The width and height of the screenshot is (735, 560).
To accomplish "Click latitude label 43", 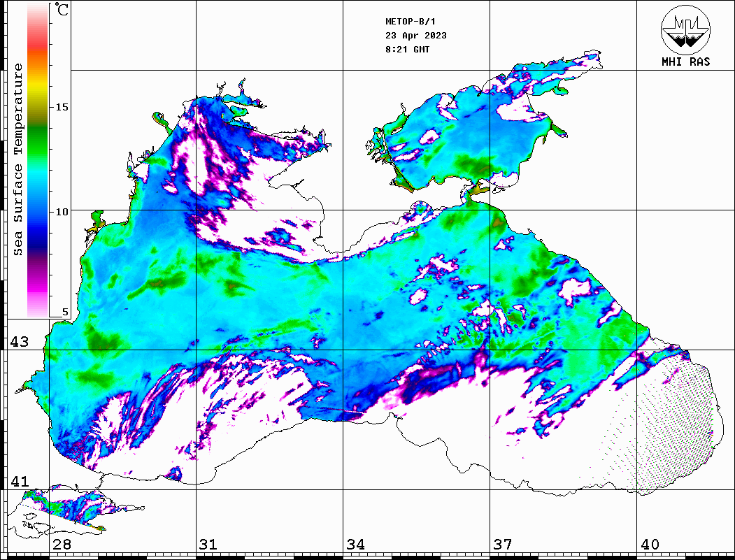I will pos(19,342).
